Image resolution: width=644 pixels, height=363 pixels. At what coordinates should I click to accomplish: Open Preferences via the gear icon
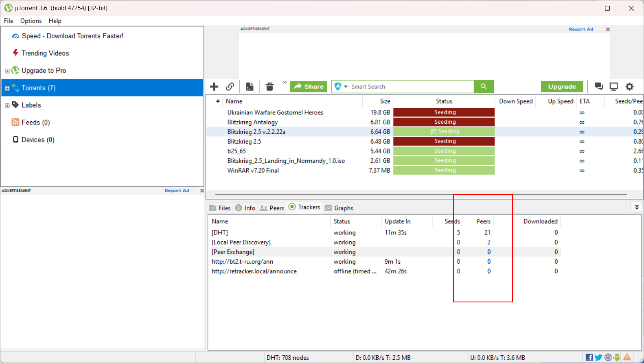click(629, 86)
